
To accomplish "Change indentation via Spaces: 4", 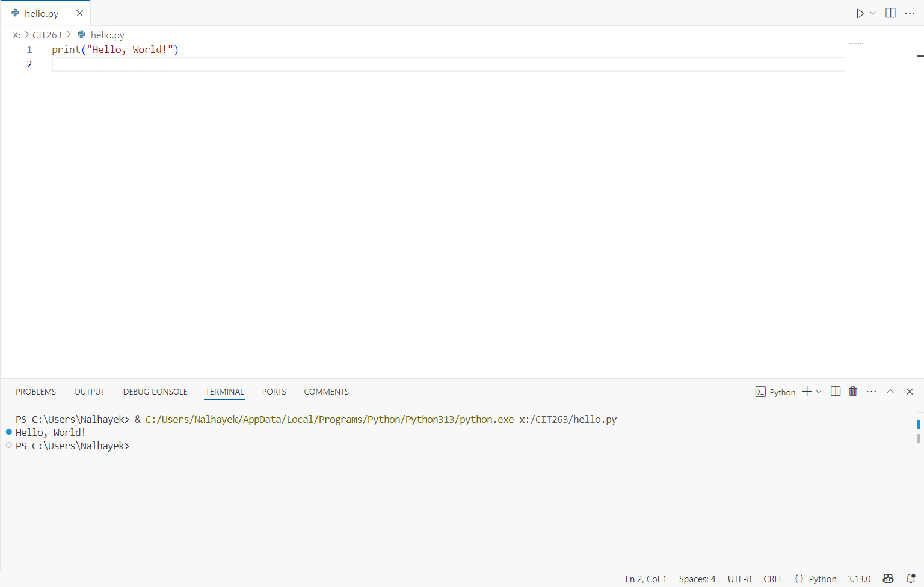I will [697, 579].
